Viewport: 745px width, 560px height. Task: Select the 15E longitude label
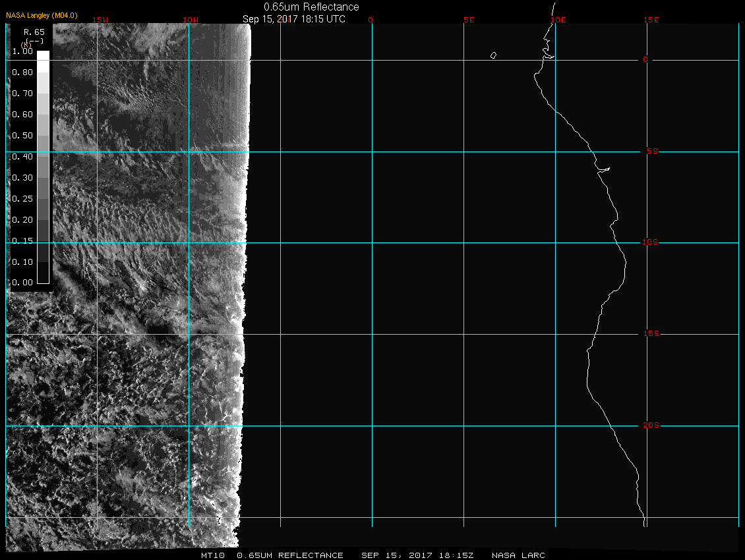(x=651, y=20)
